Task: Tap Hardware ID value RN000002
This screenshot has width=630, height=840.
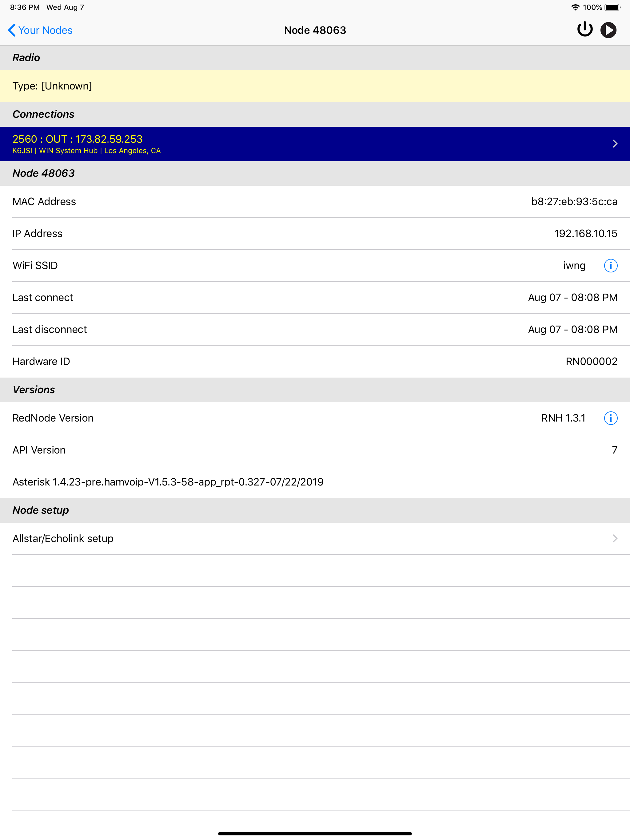Action: click(x=591, y=361)
